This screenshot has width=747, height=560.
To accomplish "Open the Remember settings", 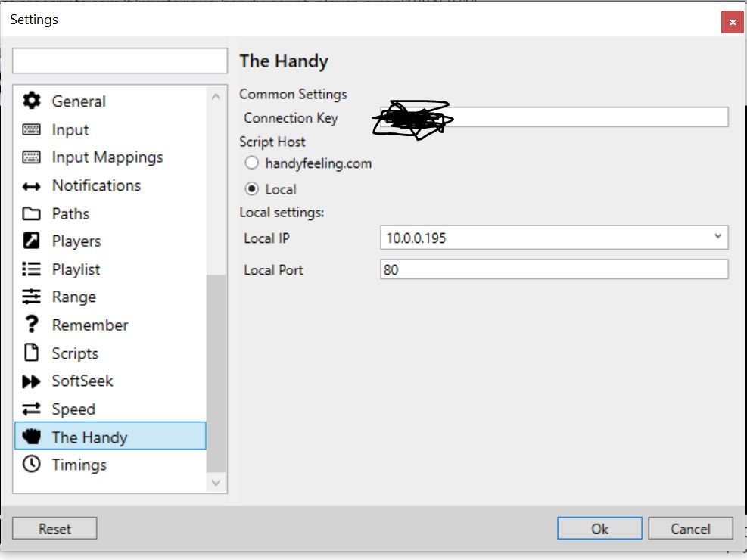I will pyautogui.click(x=110, y=325).
